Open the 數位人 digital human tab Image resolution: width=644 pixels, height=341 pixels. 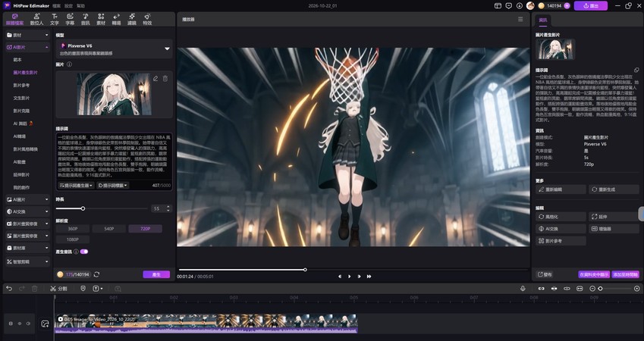36,19
